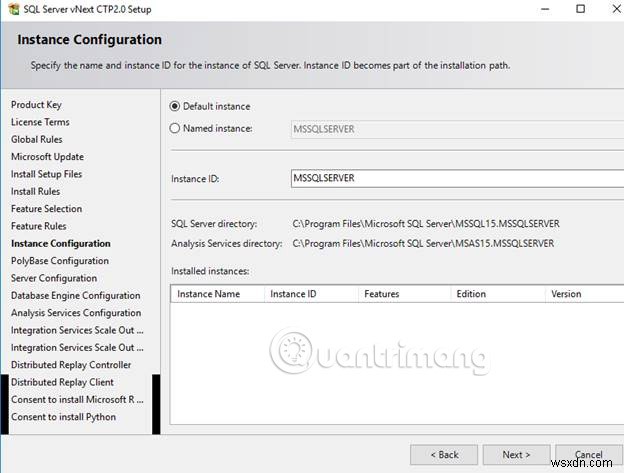Select Install Rules step
This screenshot has height=473, width=624.
[35, 191]
